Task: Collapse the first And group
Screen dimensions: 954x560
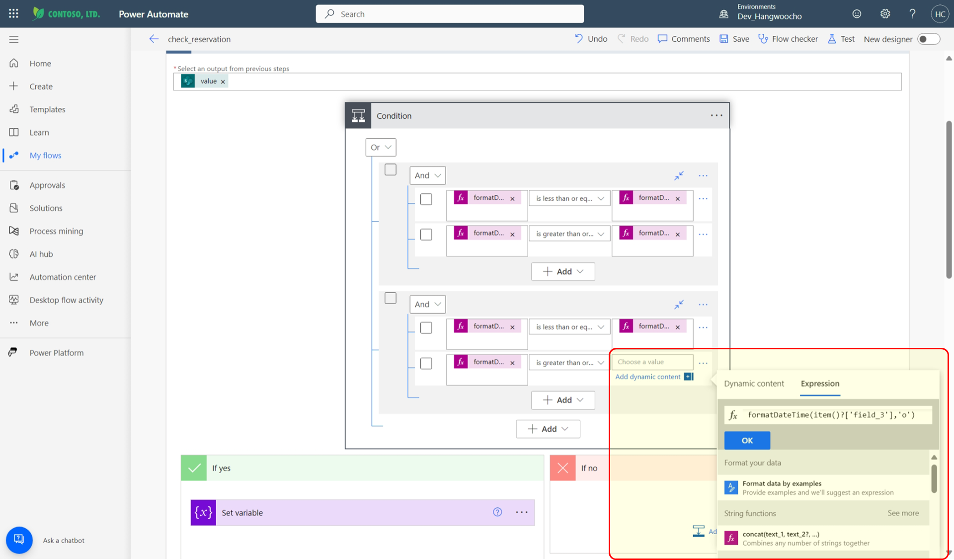Action: pos(679,175)
